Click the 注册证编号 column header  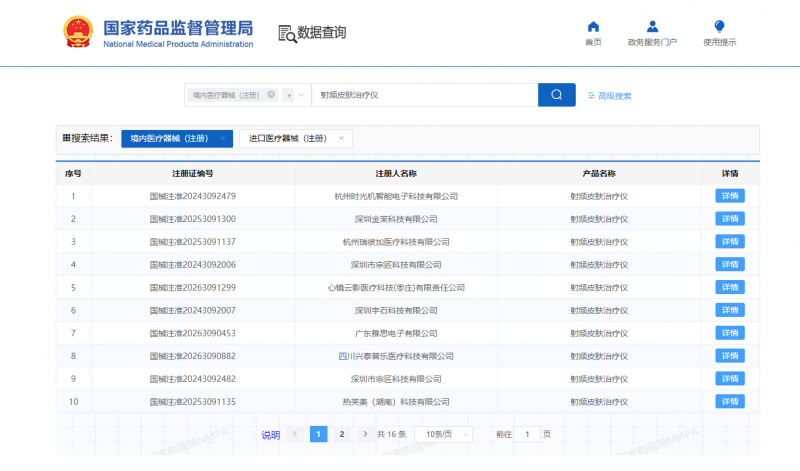pyautogui.click(x=192, y=173)
